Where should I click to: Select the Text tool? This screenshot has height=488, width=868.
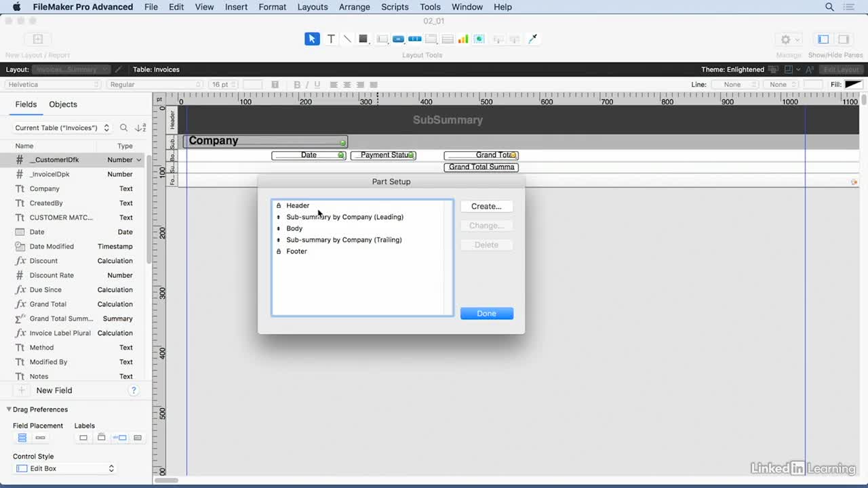[331, 39]
